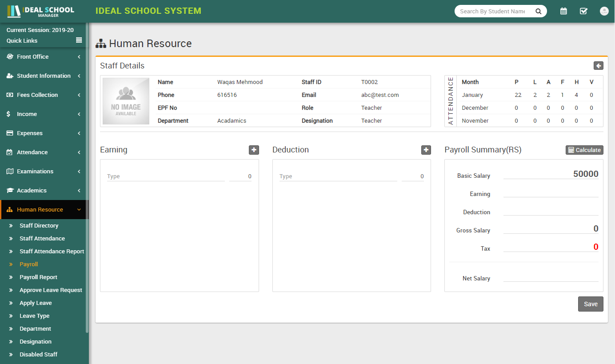This screenshot has width=615, height=364.
Task: Open Approve Leave Request item
Action: 51,290
